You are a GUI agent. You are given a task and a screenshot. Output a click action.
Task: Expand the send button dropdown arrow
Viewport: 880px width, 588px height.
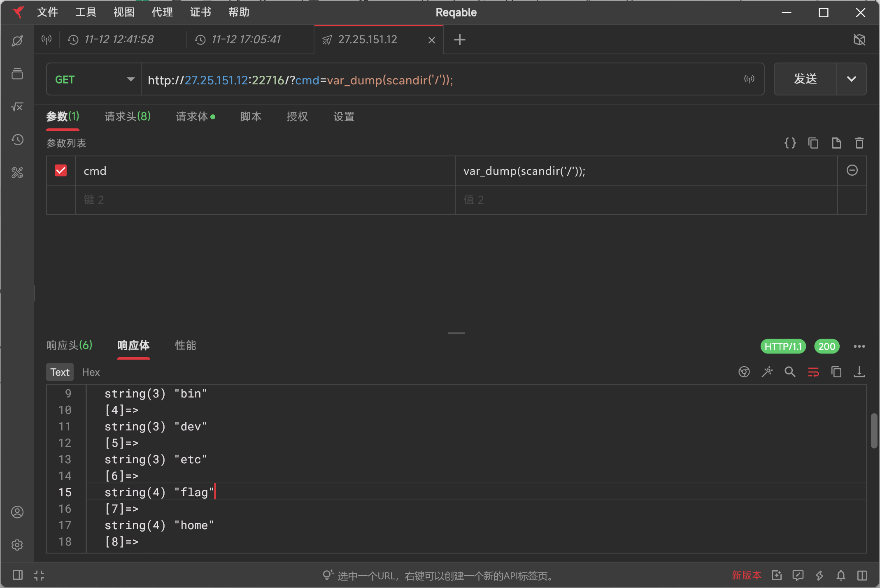pos(852,79)
